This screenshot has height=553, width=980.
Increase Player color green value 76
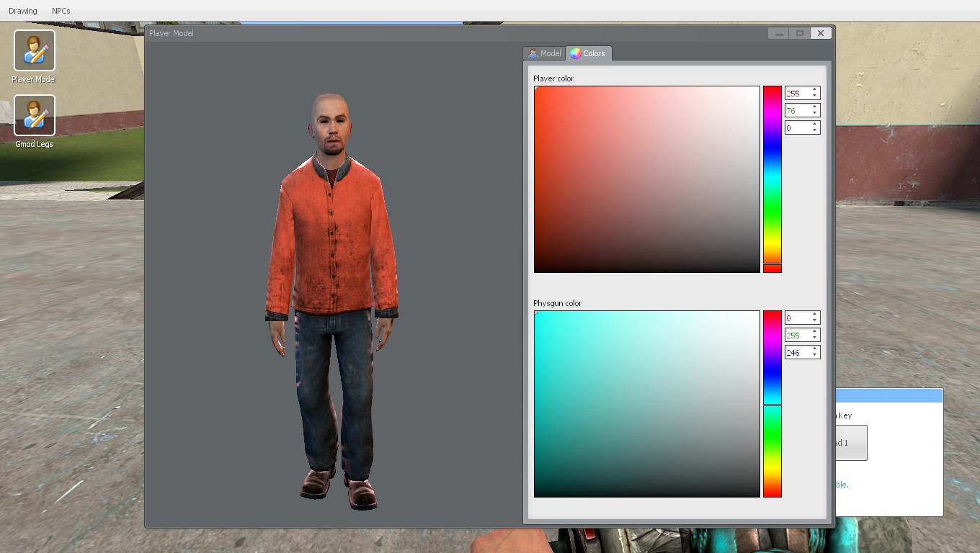coord(815,108)
